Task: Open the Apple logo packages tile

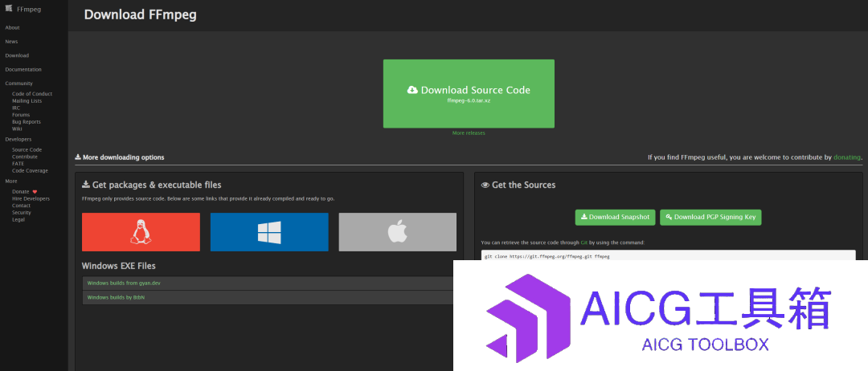Action: click(x=398, y=232)
